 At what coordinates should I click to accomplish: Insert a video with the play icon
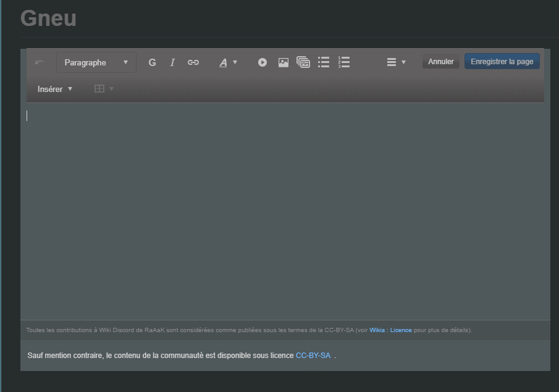262,62
